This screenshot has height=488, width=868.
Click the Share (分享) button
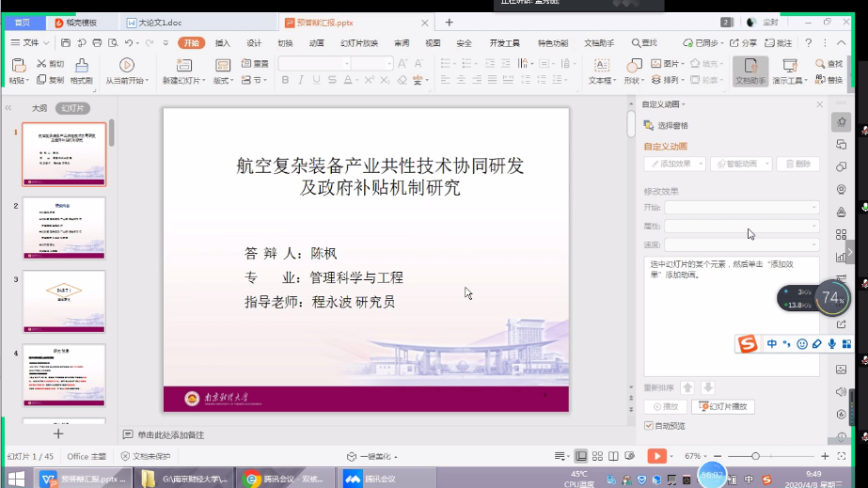[743, 42]
